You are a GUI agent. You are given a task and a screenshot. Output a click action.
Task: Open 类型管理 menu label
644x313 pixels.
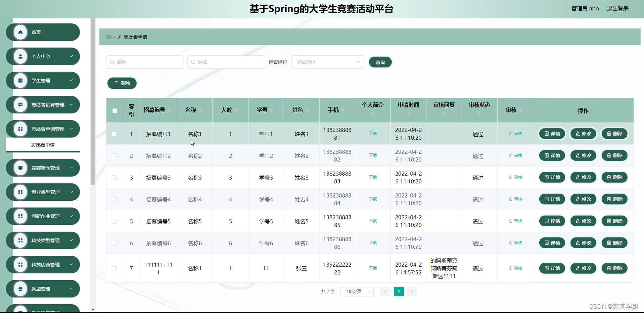(41, 289)
